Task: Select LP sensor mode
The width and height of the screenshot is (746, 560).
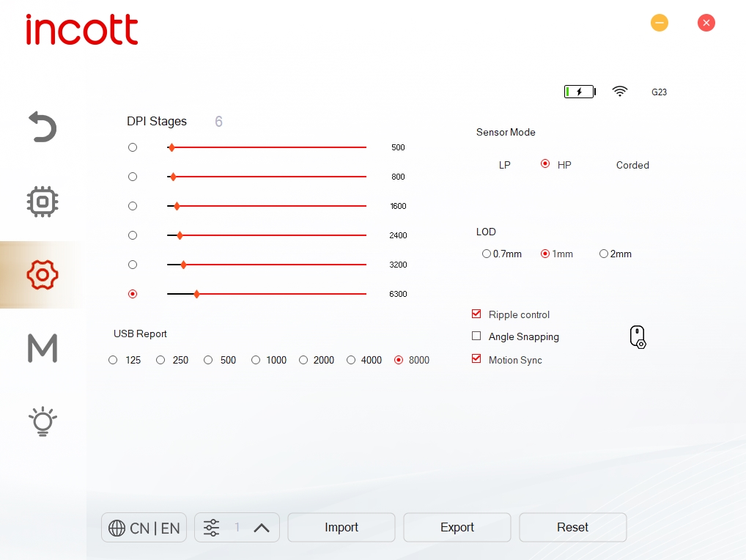Action: [504, 165]
